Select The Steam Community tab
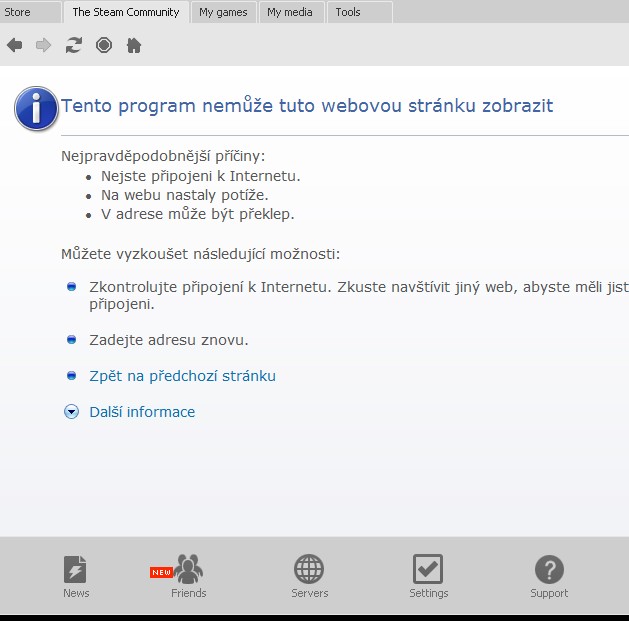Image resolution: width=629 pixels, height=621 pixels. [x=126, y=12]
